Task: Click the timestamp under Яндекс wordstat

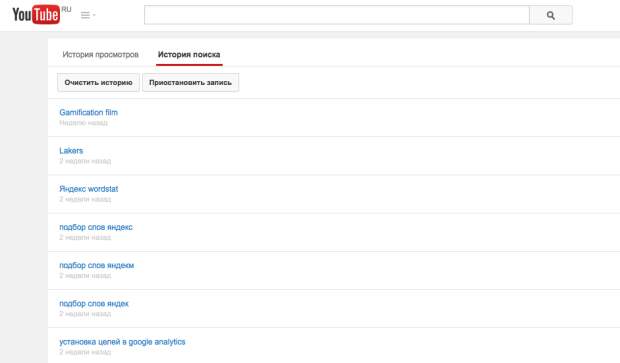Action: click(x=85, y=199)
